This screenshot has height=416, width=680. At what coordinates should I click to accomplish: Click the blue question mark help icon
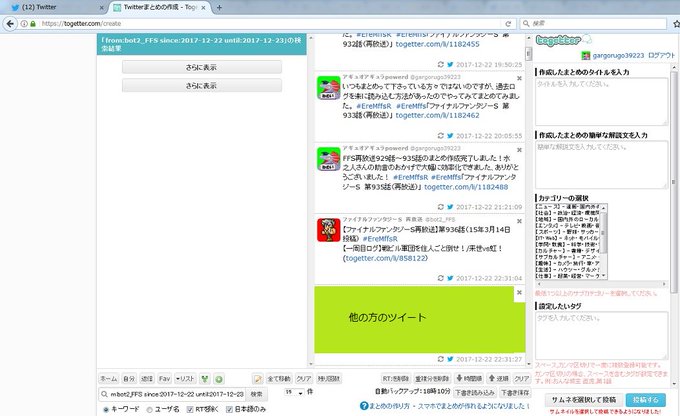(364, 406)
